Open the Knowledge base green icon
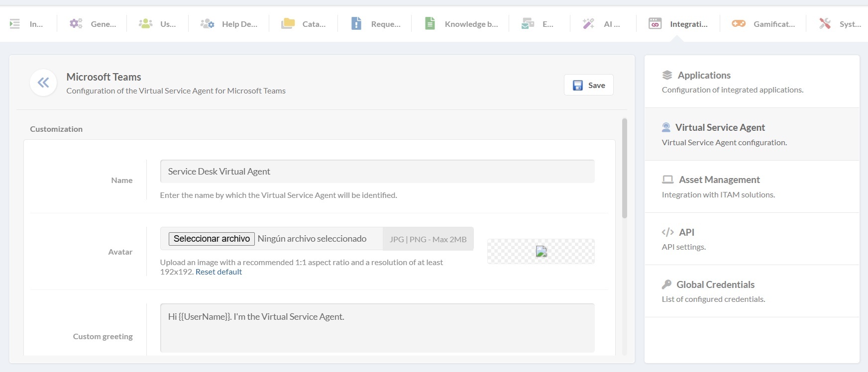Screen dimensions: 868x372 [430, 23]
